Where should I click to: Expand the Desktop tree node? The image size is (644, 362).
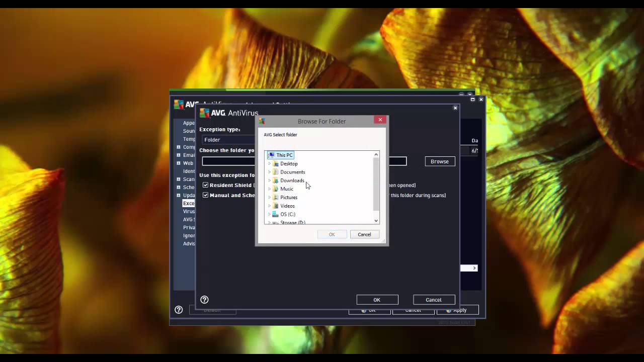[269, 164]
